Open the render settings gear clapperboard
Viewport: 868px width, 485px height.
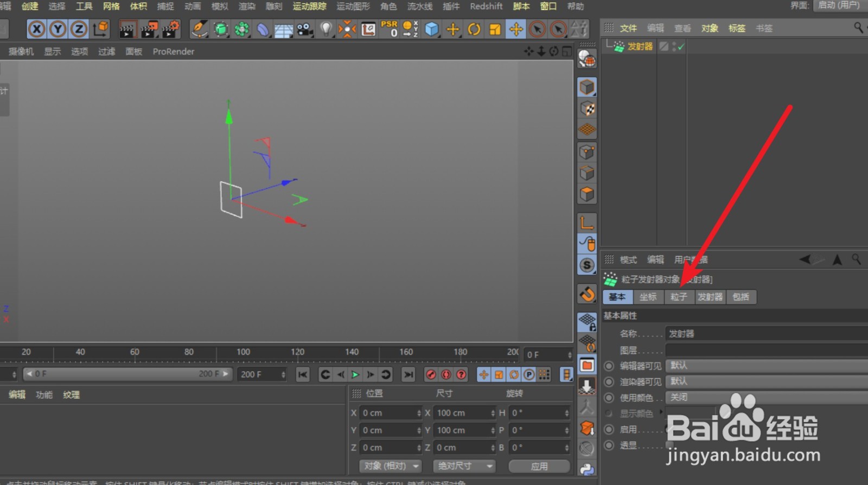click(x=170, y=29)
